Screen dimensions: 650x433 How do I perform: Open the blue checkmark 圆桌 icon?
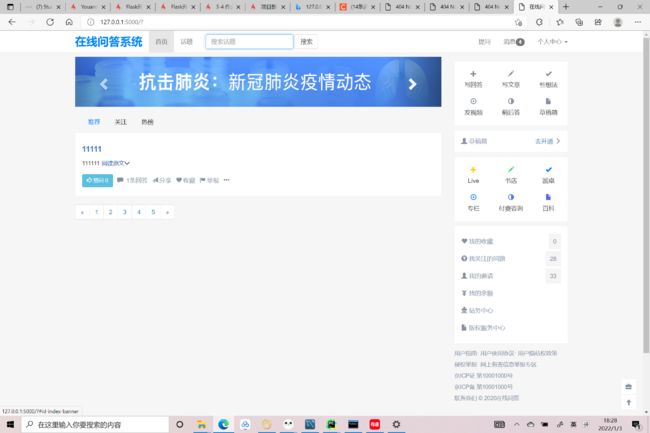pos(548,169)
